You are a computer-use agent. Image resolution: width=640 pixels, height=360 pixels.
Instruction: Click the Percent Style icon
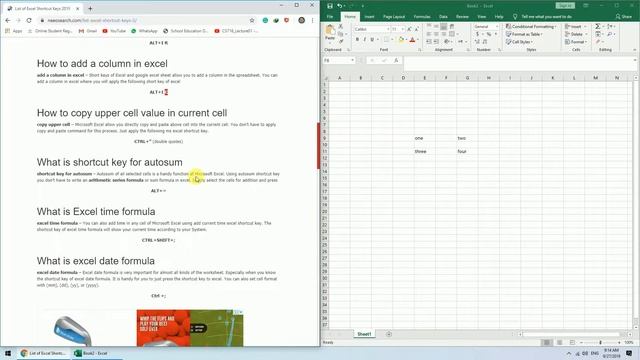tap(489, 34)
